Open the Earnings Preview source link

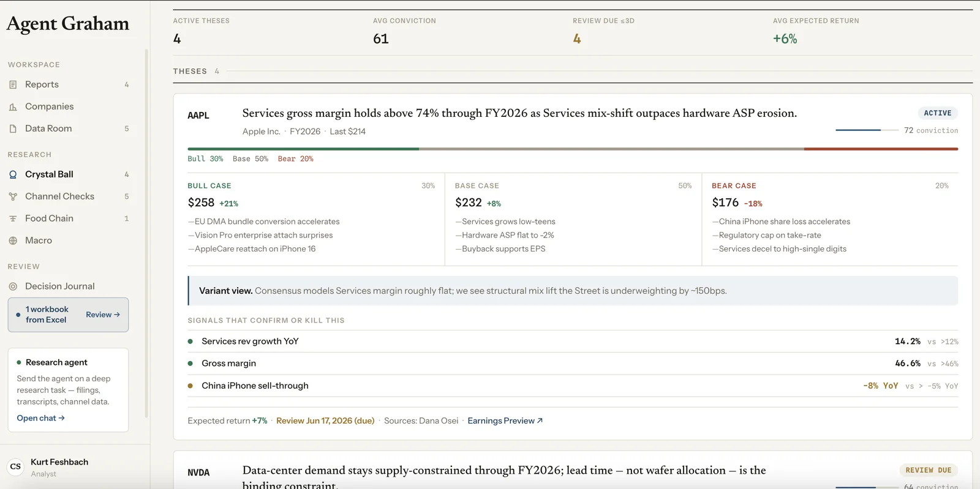pyautogui.click(x=505, y=420)
